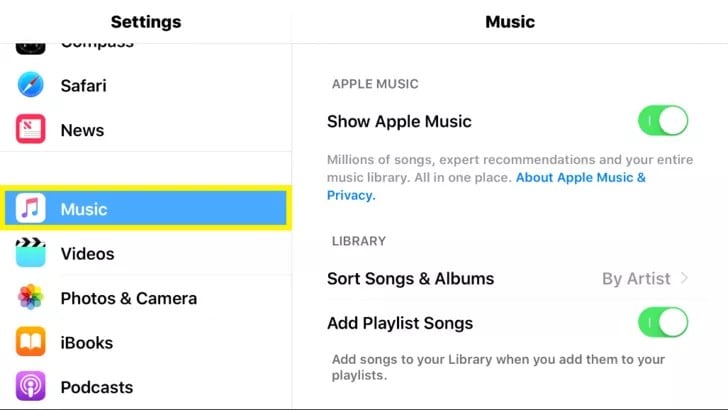Open the Sort Songs & Albums row
Viewport: 728px width, 410px height.
tap(410, 279)
